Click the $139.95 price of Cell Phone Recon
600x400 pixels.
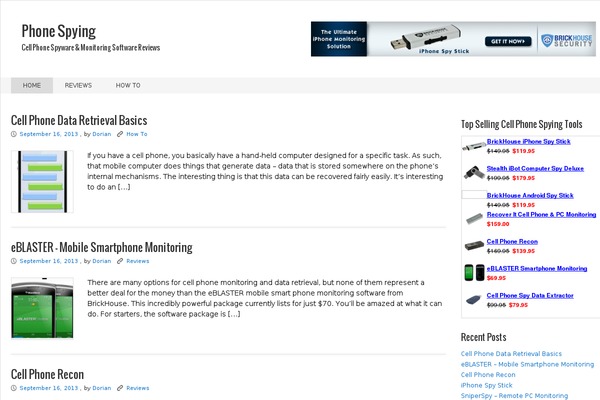(523, 251)
